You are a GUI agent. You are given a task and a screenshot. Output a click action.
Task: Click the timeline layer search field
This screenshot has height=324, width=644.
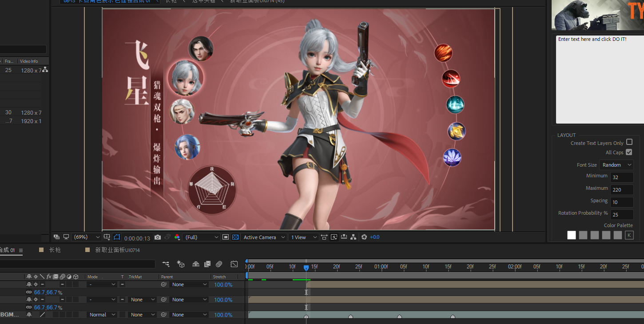78,264
